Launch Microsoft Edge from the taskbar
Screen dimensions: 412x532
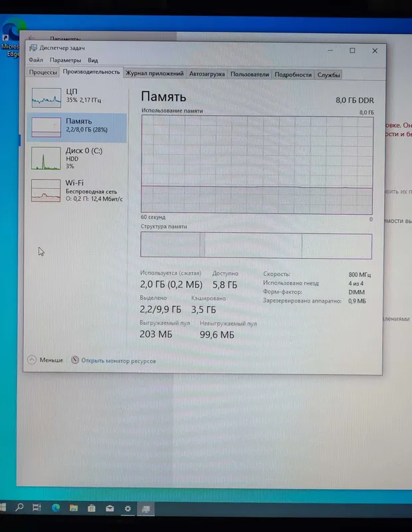56,508
